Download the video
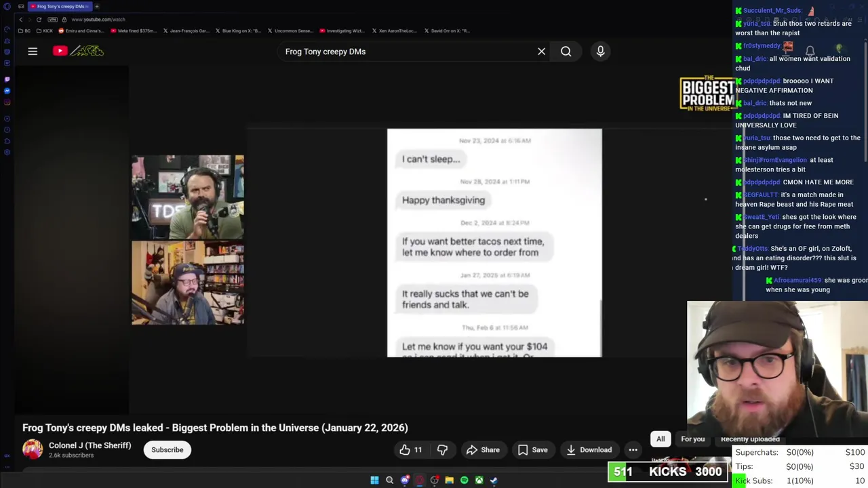The height and width of the screenshot is (488, 868). 589,450
